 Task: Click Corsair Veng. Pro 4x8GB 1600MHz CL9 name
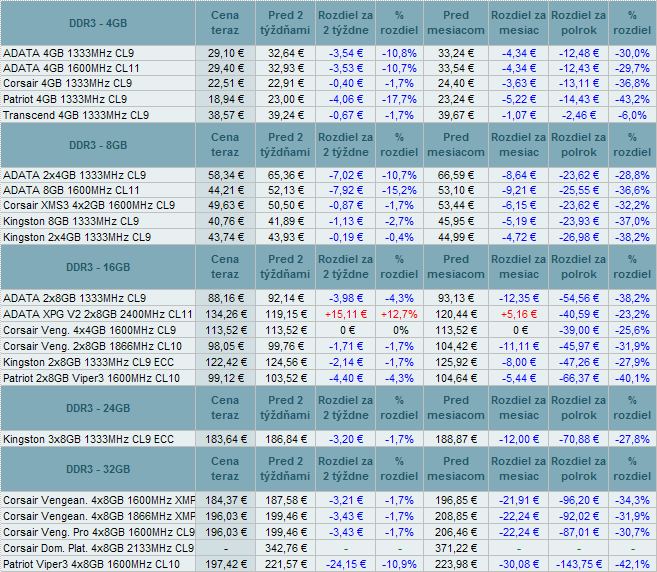pyautogui.click(x=99, y=532)
